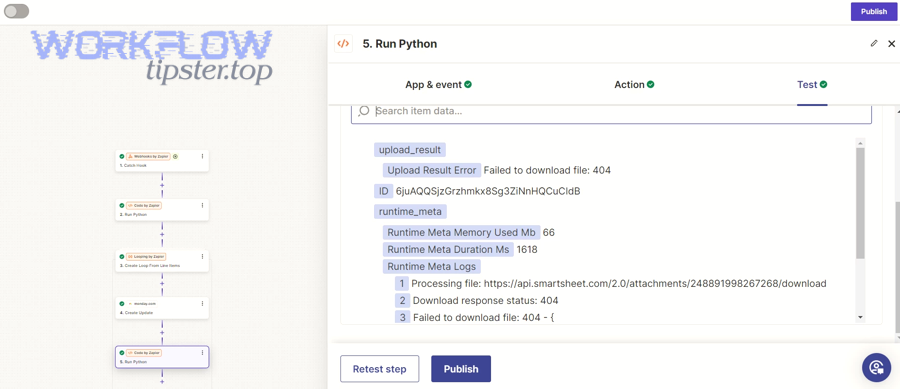The image size is (900, 389).
Task: Click the data panel scrollbar thumb
Action: 860,203
